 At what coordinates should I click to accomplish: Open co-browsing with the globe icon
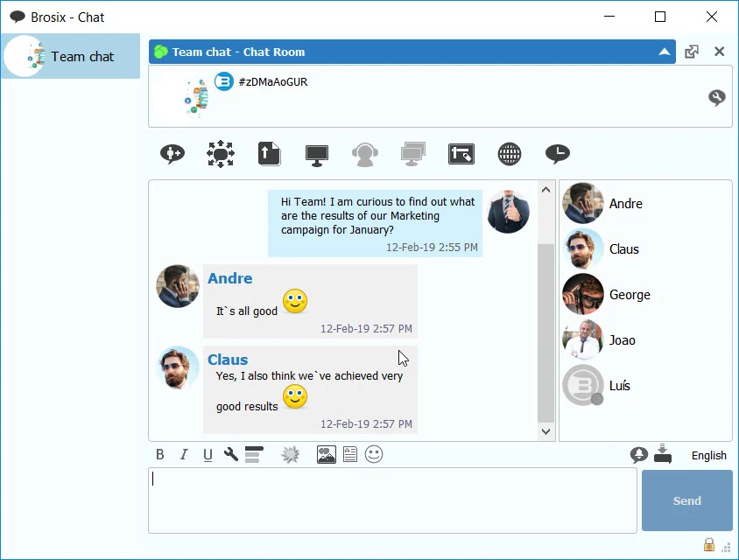click(510, 154)
